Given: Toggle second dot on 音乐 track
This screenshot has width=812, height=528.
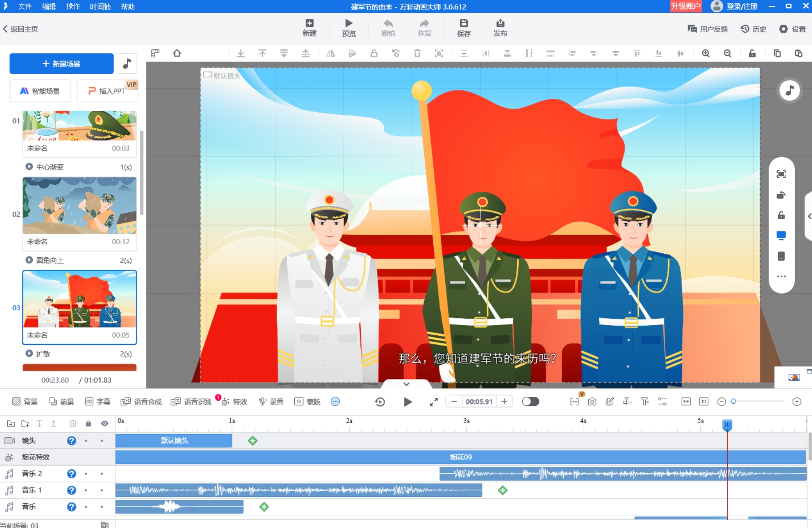Looking at the screenshot, I should [x=102, y=507].
